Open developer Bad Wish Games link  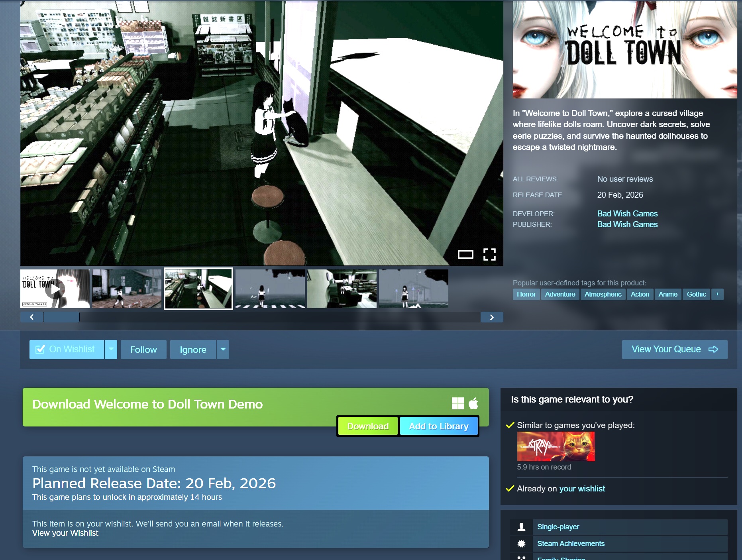tap(627, 214)
